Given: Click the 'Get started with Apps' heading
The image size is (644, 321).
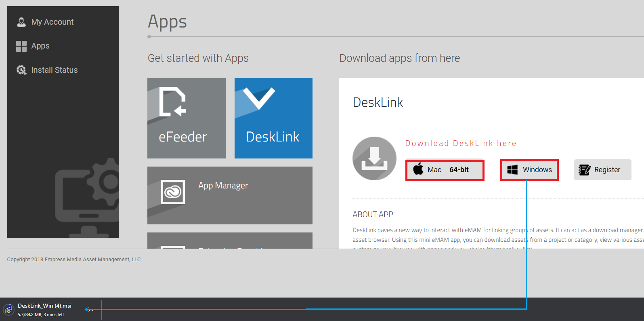Looking at the screenshot, I should tap(198, 58).
